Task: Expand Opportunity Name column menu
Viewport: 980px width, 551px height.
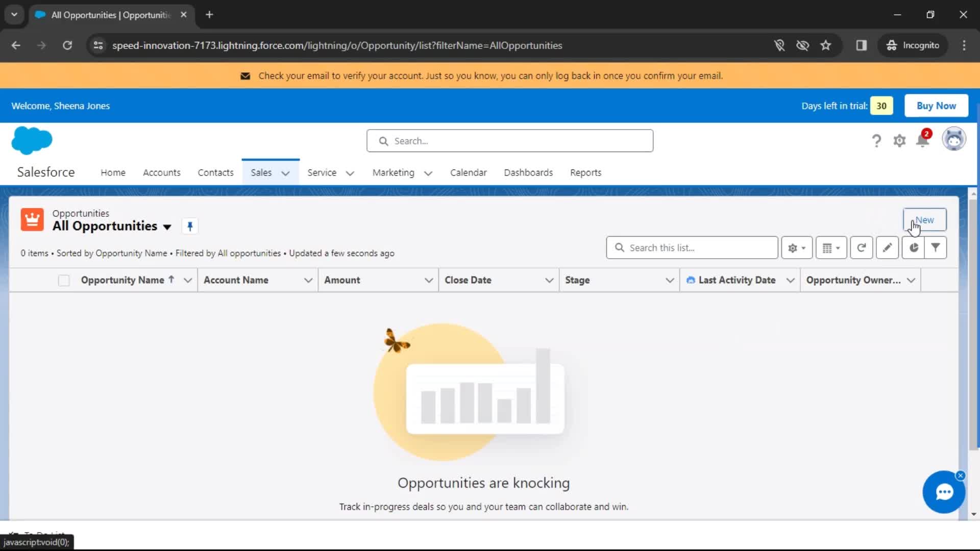Action: (x=188, y=280)
